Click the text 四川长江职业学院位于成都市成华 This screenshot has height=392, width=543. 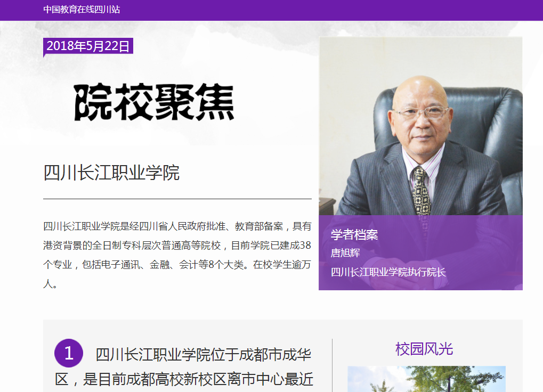[203, 355]
